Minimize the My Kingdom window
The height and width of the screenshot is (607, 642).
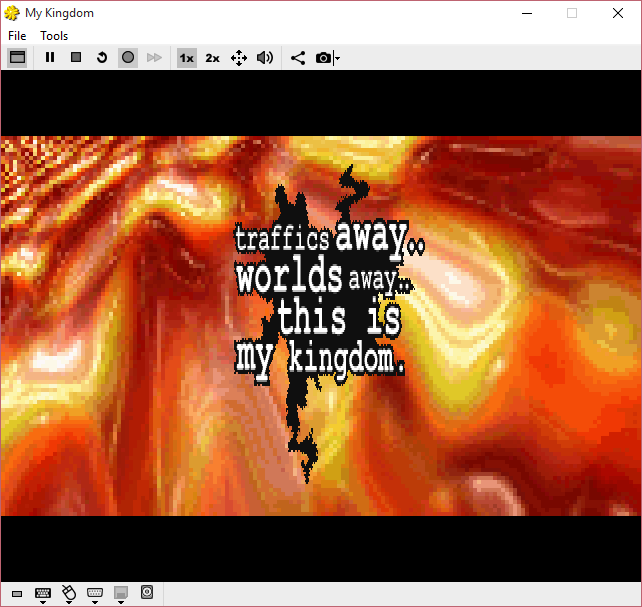(x=527, y=13)
